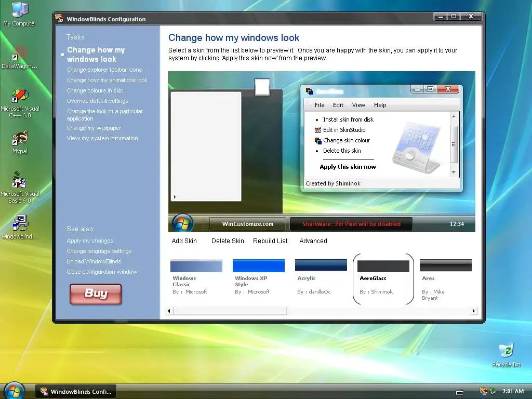Click the WindowBlinds title bar icon
The height and width of the screenshot is (399, 532).
click(59, 19)
